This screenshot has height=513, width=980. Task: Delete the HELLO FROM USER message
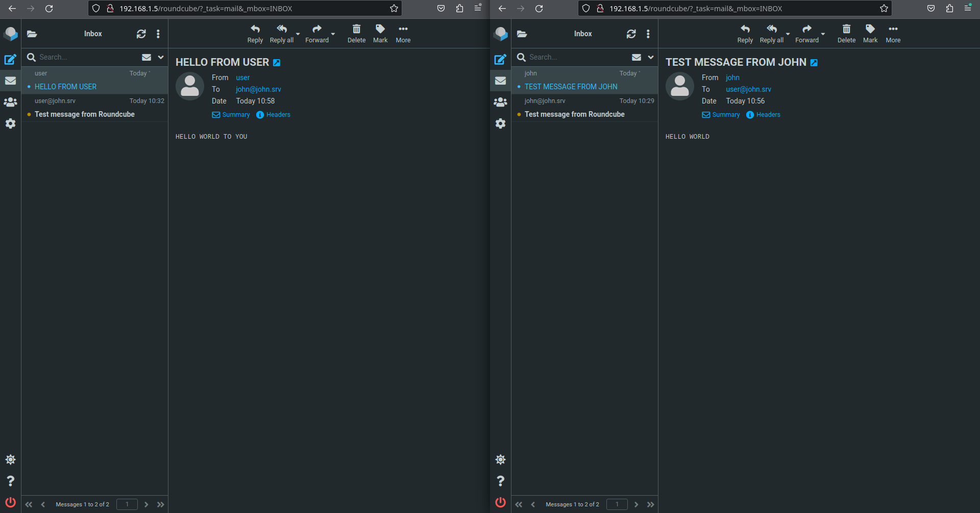coord(356,34)
